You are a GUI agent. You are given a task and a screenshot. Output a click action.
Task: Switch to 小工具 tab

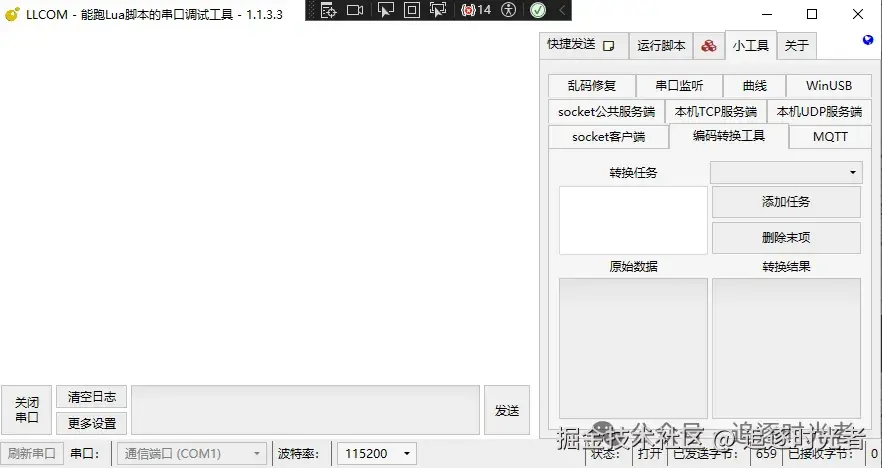[751, 45]
